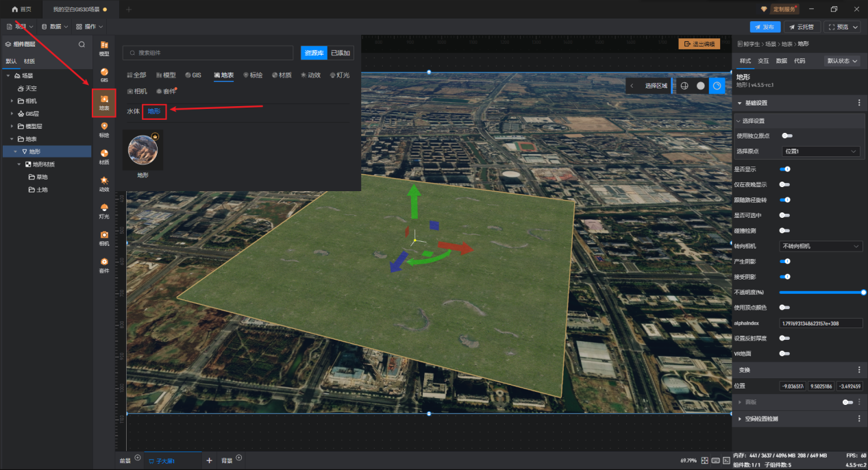Open the 转向相机 dropdown

[x=821, y=245]
